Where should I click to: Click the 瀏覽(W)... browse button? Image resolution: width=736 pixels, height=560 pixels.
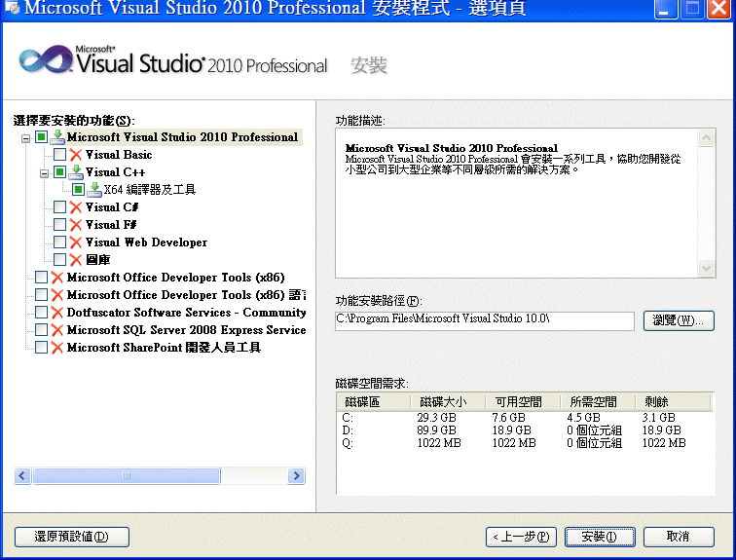(x=679, y=320)
